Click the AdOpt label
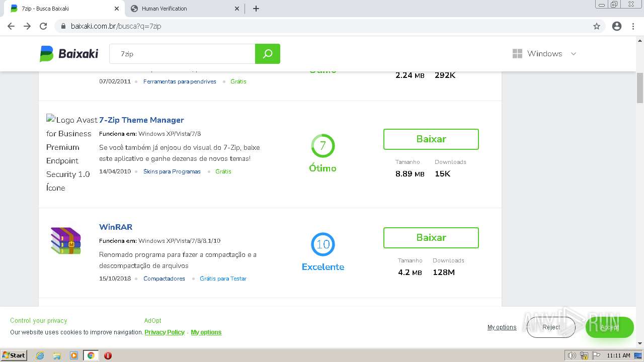644x362 pixels. pos(152,321)
